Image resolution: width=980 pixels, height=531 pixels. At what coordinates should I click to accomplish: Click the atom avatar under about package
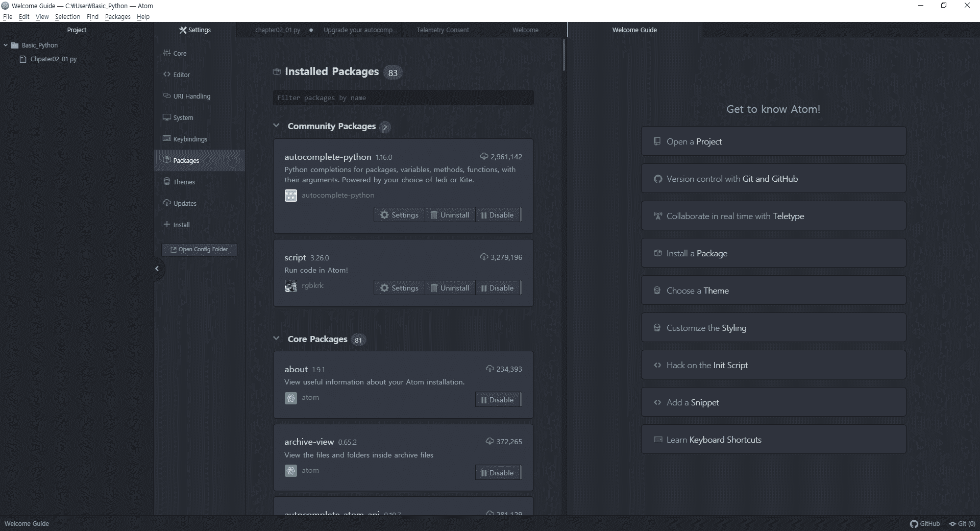click(x=291, y=398)
